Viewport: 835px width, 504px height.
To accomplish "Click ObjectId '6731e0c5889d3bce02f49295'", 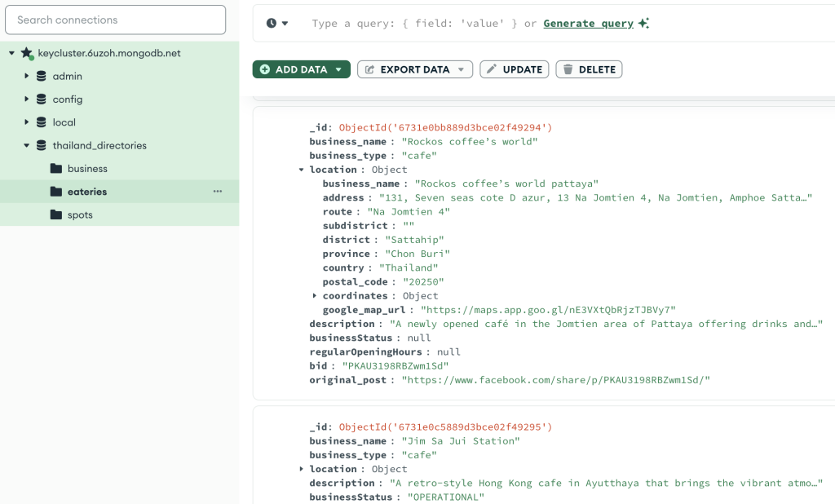I will (x=445, y=427).
